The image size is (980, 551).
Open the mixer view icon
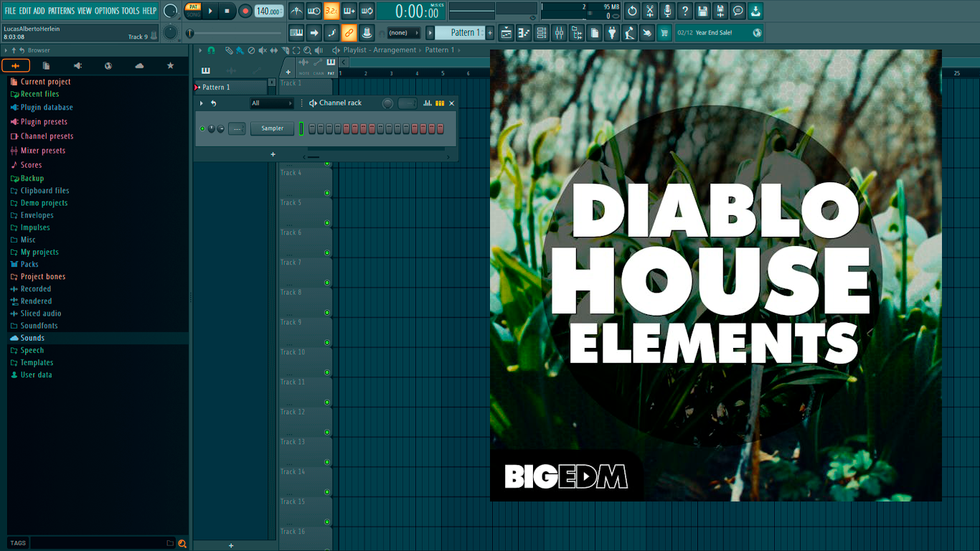(559, 32)
